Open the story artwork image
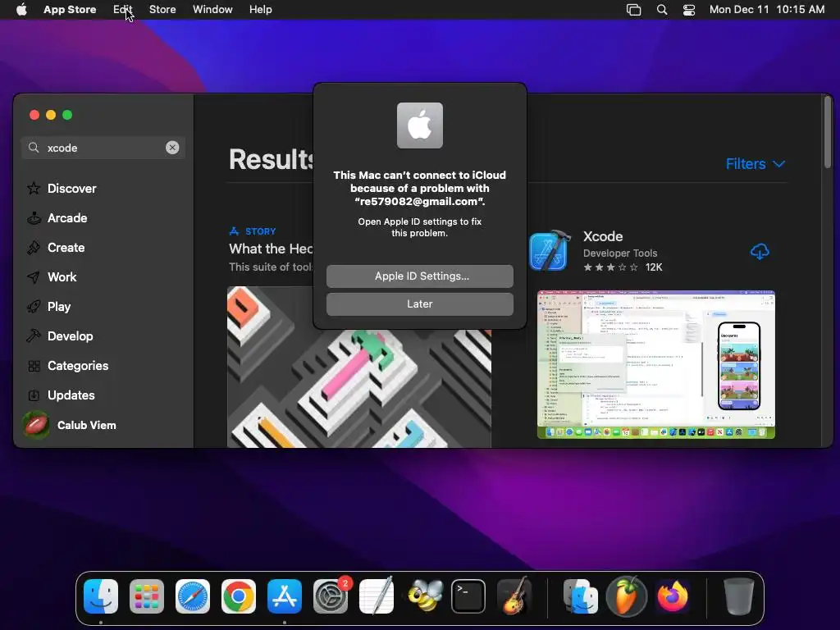 pos(359,367)
